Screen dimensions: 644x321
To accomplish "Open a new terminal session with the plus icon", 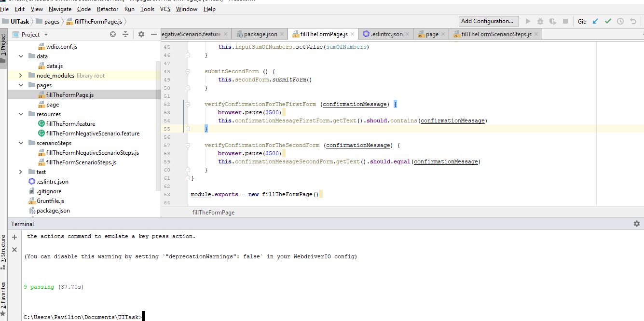I will click(14, 237).
